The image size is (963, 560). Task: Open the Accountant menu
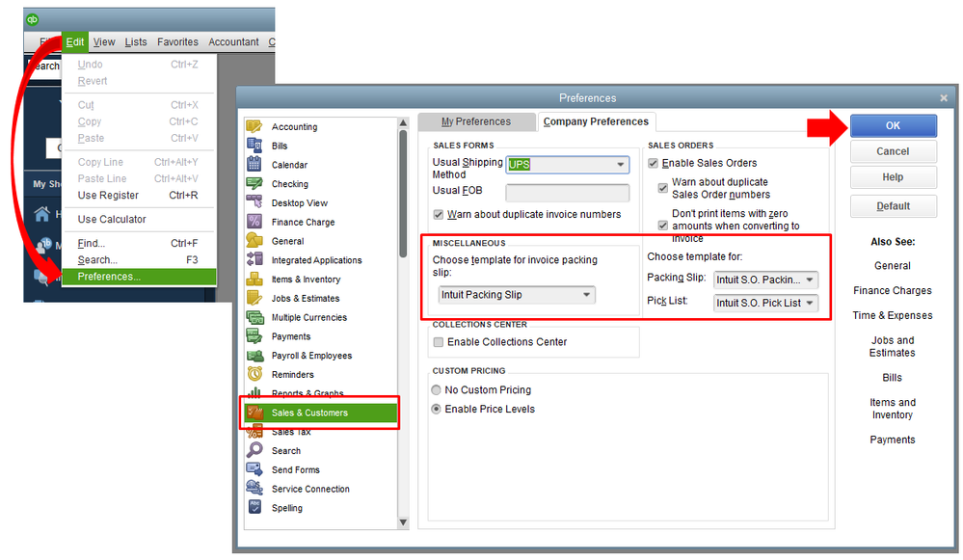pyautogui.click(x=233, y=41)
